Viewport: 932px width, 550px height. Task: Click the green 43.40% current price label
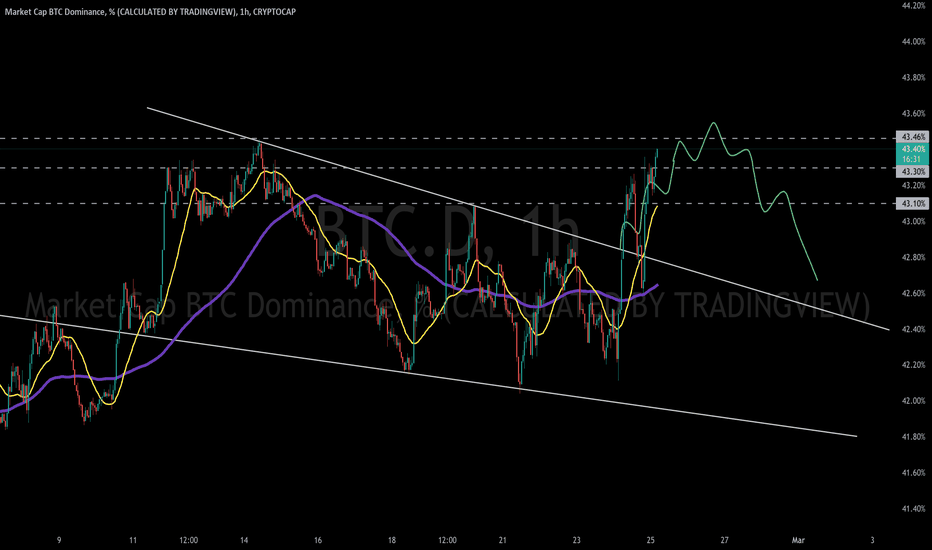[912, 149]
